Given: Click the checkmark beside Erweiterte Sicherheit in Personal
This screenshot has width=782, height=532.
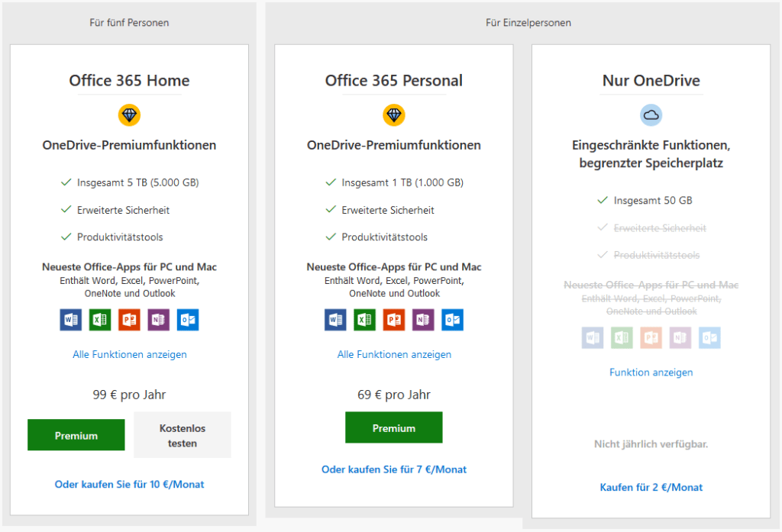Looking at the screenshot, I should pos(330,209).
